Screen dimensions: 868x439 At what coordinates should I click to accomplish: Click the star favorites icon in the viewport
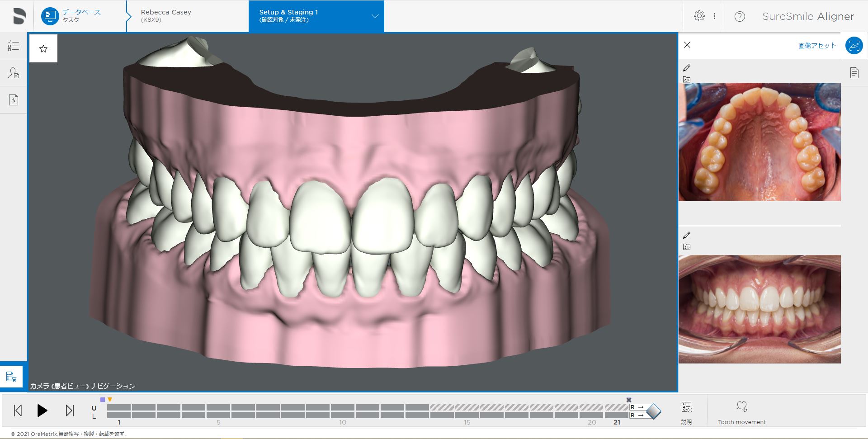[x=43, y=48]
